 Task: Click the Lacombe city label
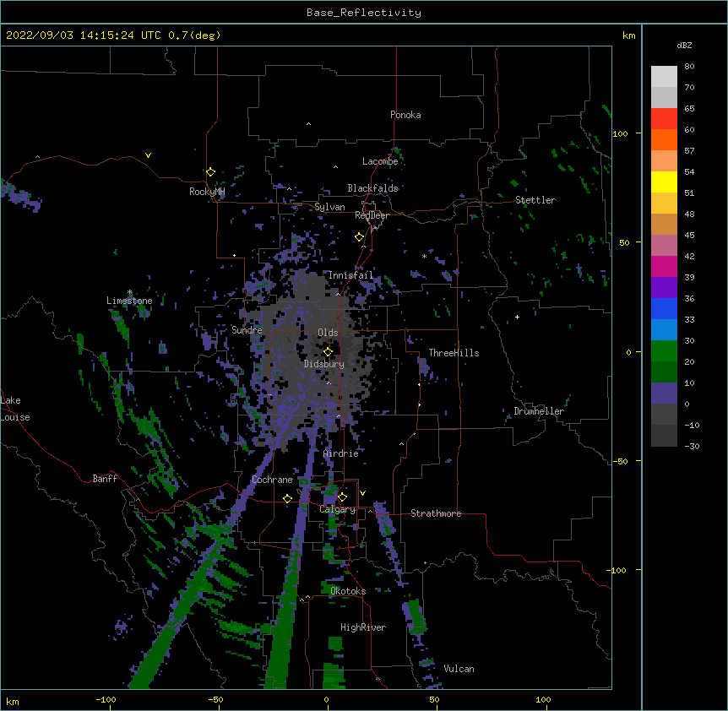pos(380,161)
